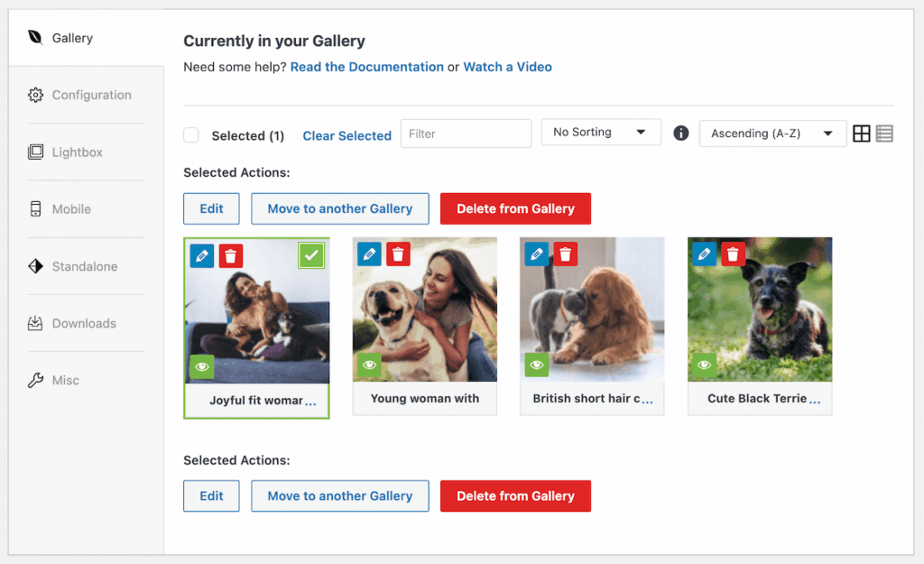Click the Delete from Gallery button
This screenshot has width=924, height=564.
point(515,208)
